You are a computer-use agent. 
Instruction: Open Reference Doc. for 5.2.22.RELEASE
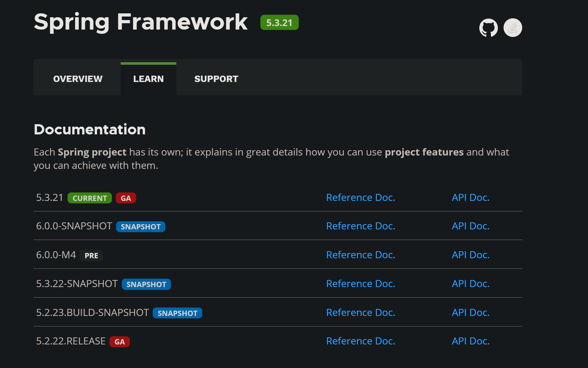(x=361, y=341)
